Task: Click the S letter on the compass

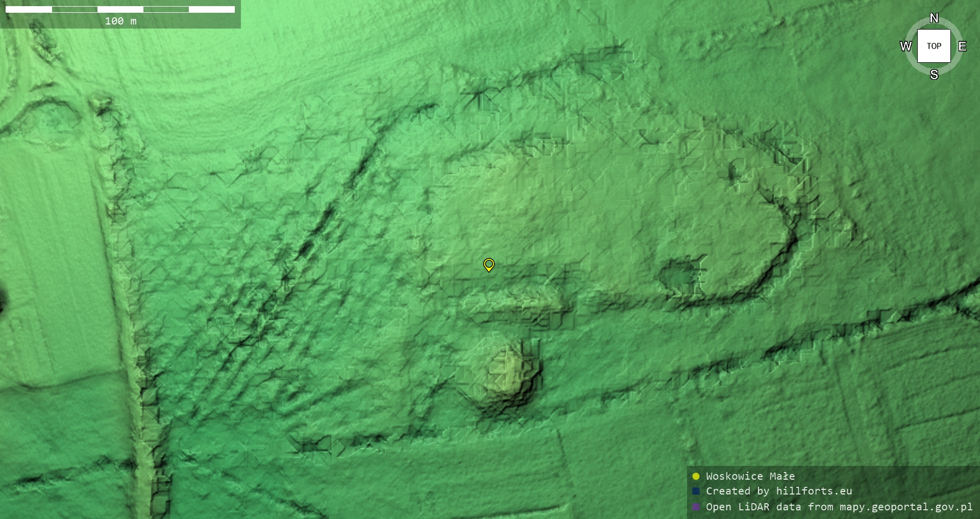Action: pos(934,75)
